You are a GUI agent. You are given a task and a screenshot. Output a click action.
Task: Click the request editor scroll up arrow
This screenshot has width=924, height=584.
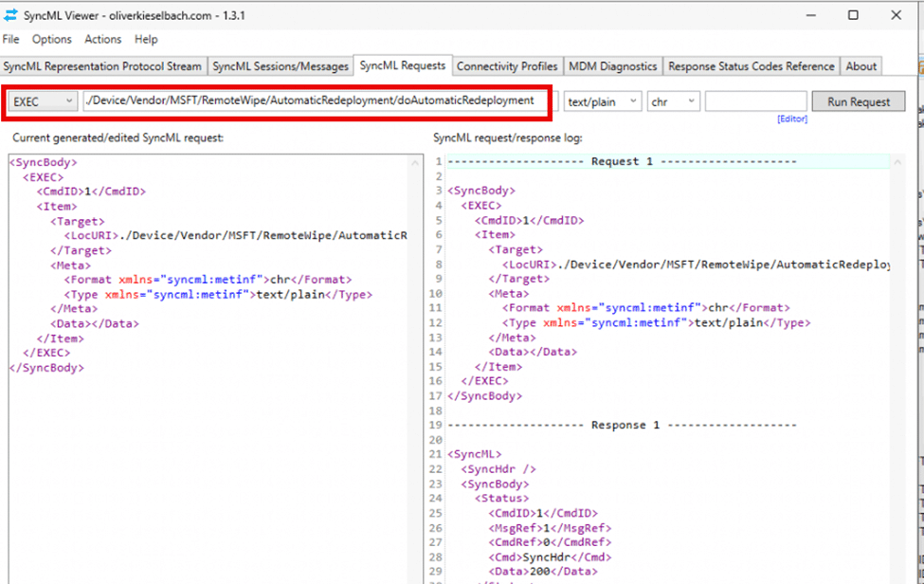(x=415, y=163)
